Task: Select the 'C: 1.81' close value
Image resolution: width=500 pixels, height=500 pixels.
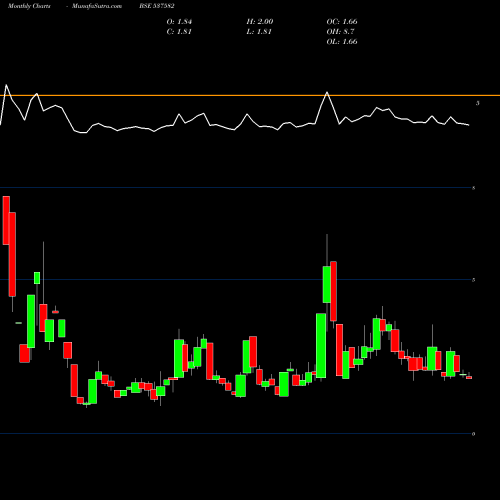Action: pyautogui.click(x=179, y=32)
